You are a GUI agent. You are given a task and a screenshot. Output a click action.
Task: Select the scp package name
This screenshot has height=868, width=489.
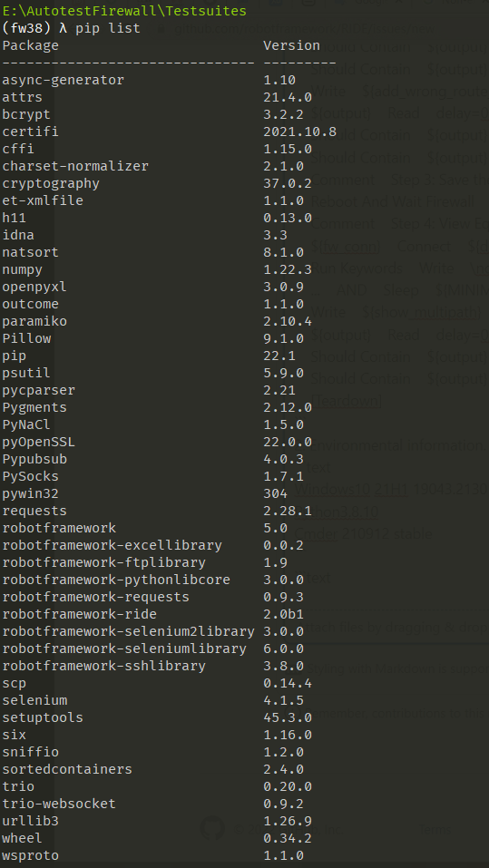15,683
